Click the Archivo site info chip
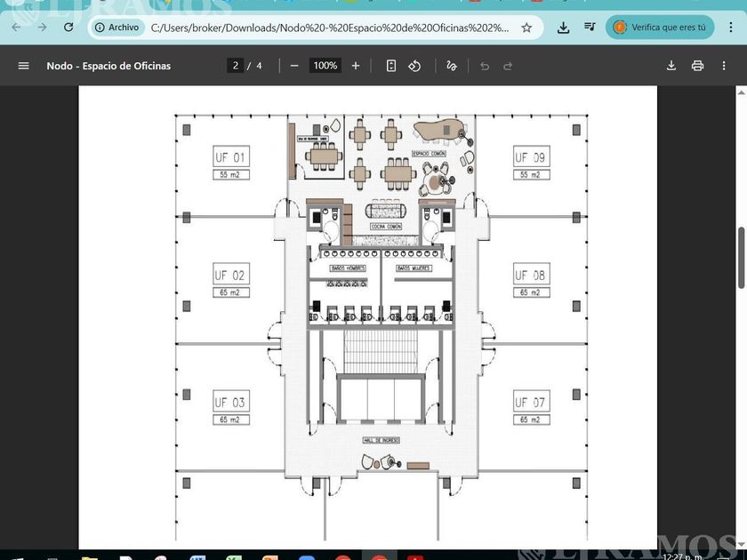Image resolution: width=747 pixels, height=560 pixels. (117, 28)
